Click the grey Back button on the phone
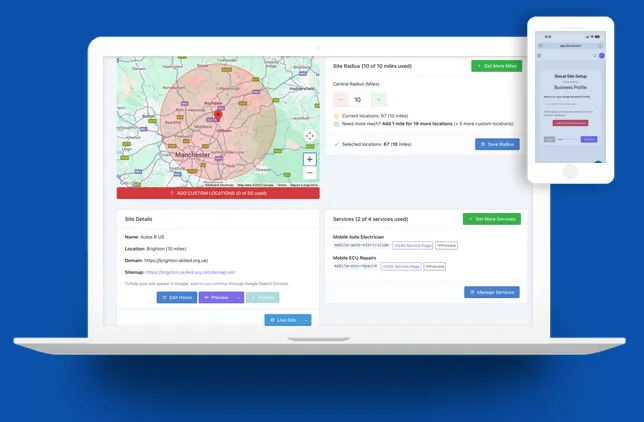 pyautogui.click(x=550, y=139)
